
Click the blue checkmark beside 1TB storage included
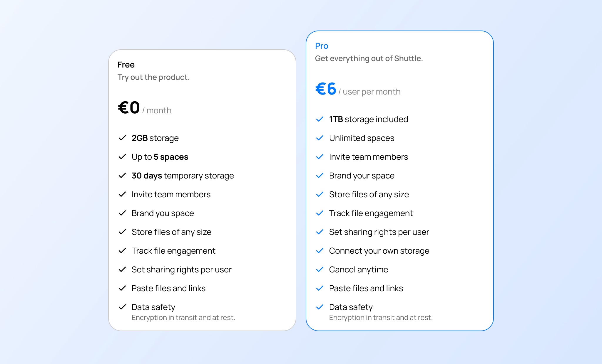click(x=320, y=119)
